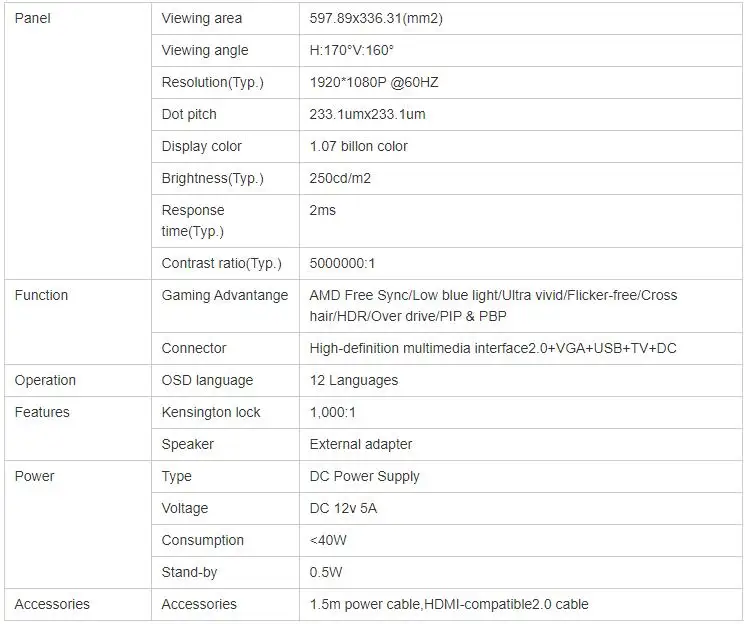746x624 pixels.
Task: Click the Viewing angle label
Action: coord(205,50)
